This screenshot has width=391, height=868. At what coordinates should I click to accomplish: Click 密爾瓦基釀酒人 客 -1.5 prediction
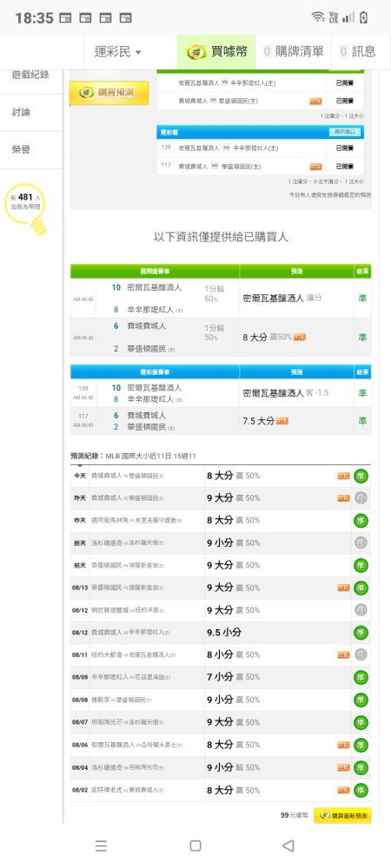point(286,393)
